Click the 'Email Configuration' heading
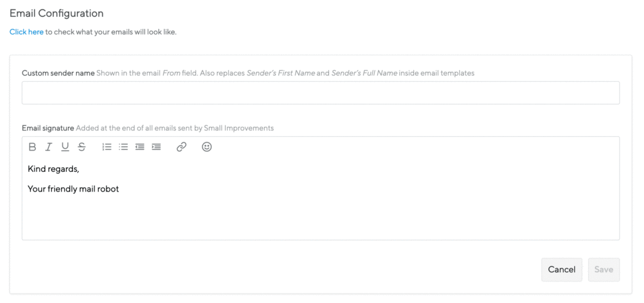Viewport: 644px width, 303px height. (x=57, y=14)
